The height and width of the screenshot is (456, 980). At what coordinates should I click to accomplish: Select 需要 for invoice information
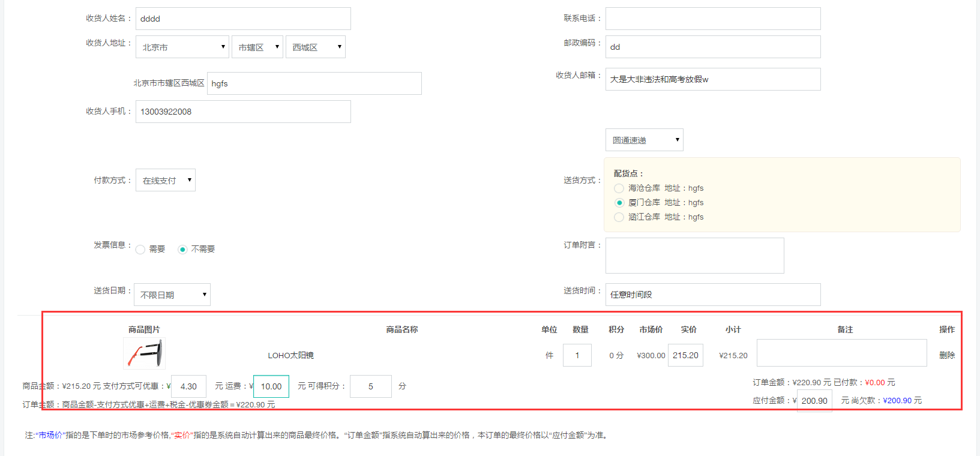[x=140, y=250]
